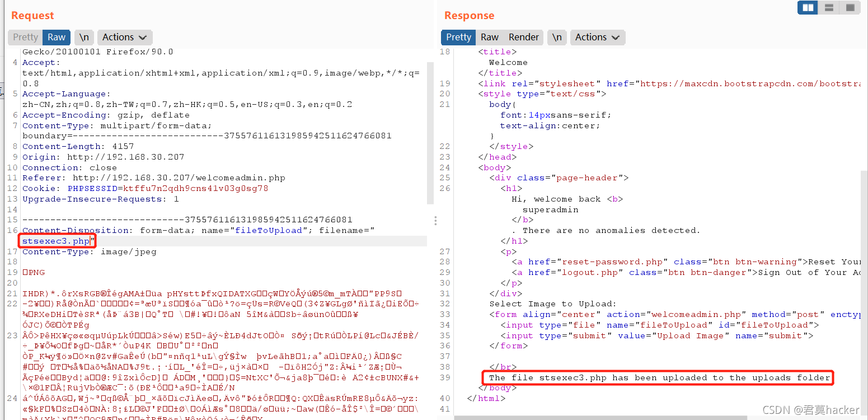This screenshot has height=420, width=868.
Task: Toggle \n display in Request panel
Action: (84, 37)
